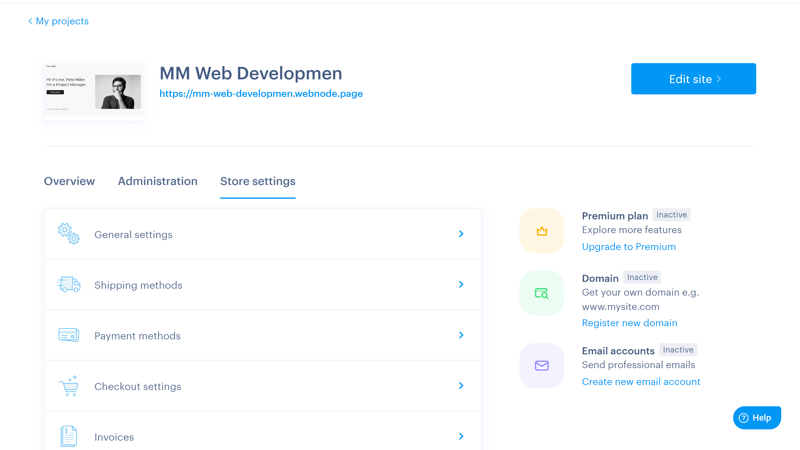Image resolution: width=800 pixels, height=450 pixels.
Task: Click the MM Web Developmen title
Action: click(x=251, y=73)
